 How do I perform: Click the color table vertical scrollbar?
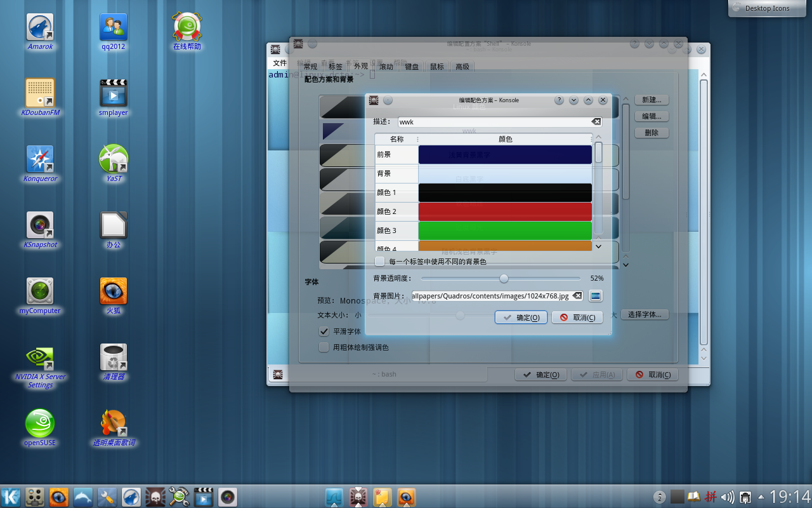(x=598, y=187)
